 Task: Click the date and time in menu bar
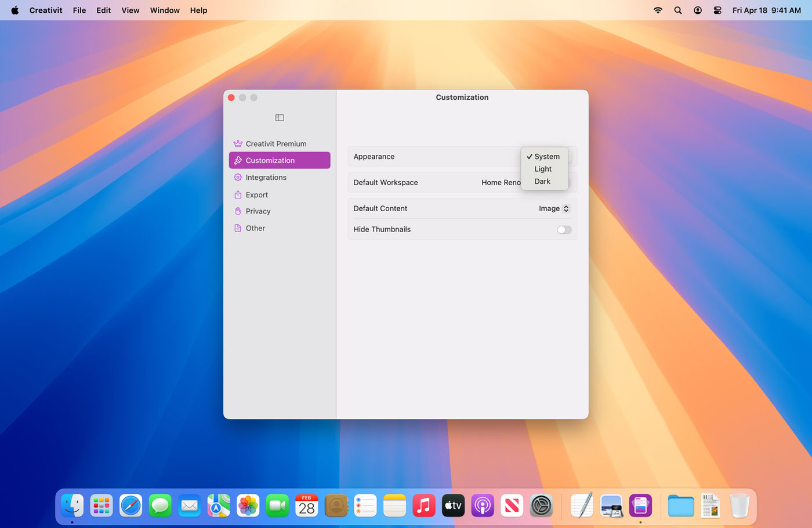point(766,10)
